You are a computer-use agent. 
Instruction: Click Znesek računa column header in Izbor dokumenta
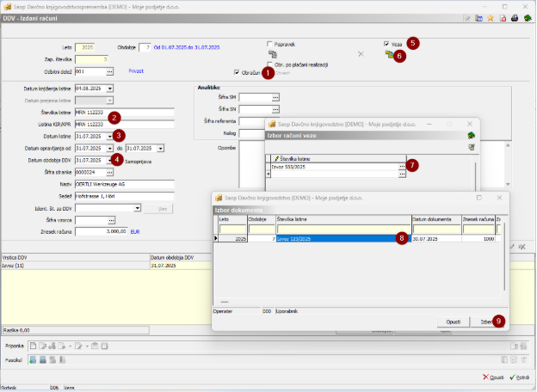478,219
